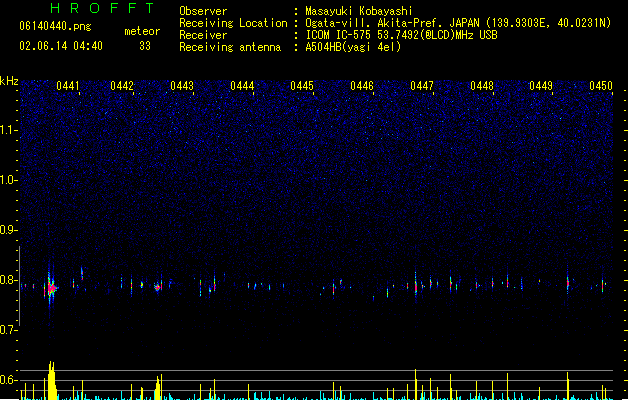
Task: Click the 0.9 kHz axis label
Action: [8, 230]
